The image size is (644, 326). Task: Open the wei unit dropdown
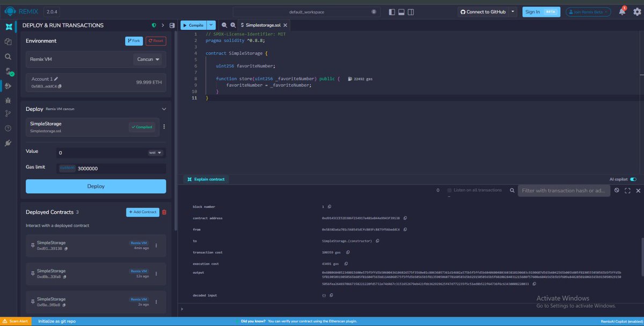[x=157, y=153]
